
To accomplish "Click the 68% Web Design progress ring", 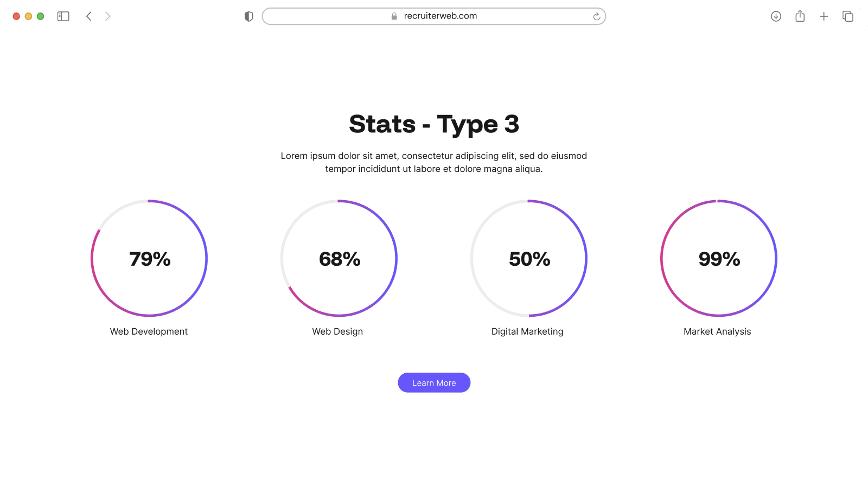I will tap(338, 259).
